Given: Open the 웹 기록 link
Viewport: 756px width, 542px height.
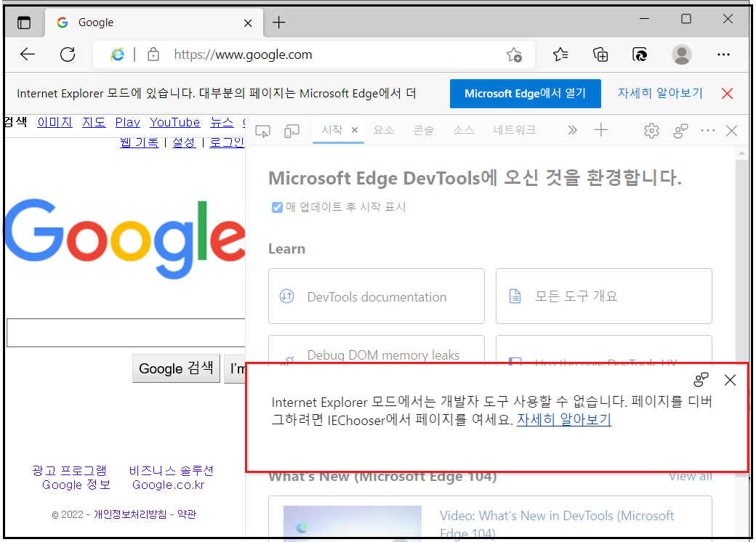Looking at the screenshot, I should pyautogui.click(x=140, y=142).
